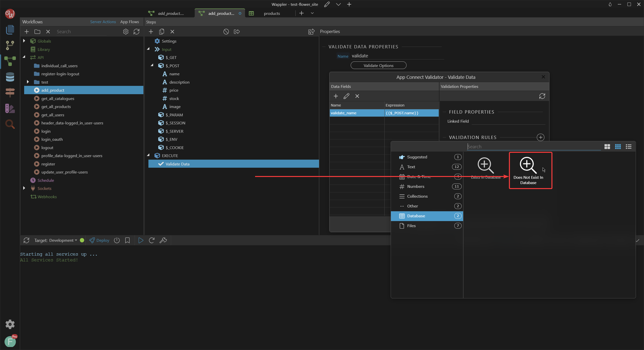This screenshot has width=644, height=350.
Task: Select the Suggested rule category
Action: [x=427, y=157]
